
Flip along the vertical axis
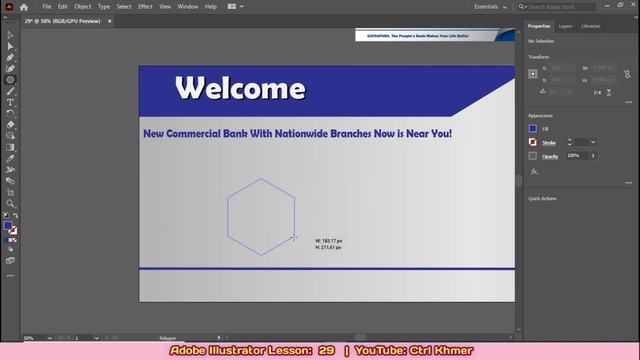coord(609,93)
